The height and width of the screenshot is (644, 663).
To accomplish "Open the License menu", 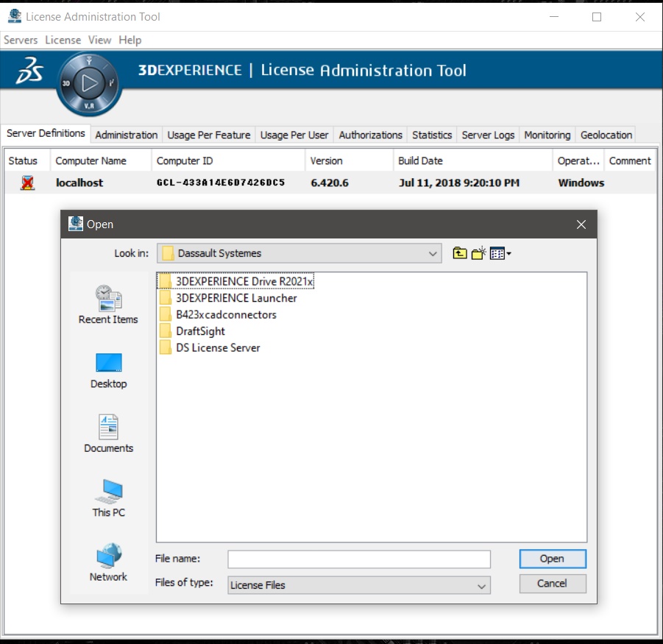I will point(63,40).
